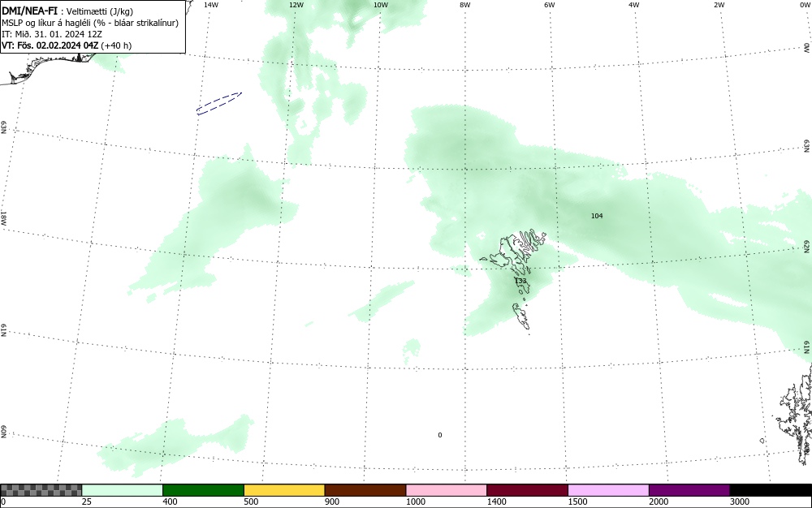Select the pink 1000–1400 legend swatch
Image resolution: width=812 pixels, height=508 pixels.
[x=447, y=490]
